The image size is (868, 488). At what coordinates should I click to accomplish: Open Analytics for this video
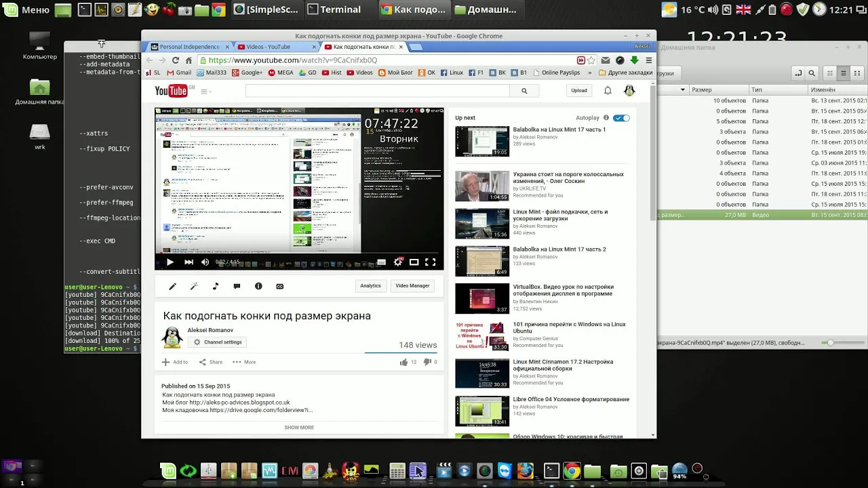point(370,286)
